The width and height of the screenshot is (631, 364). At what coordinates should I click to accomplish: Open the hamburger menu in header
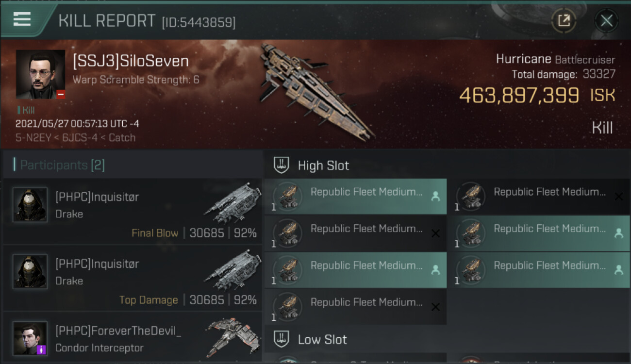pos(22,19)
